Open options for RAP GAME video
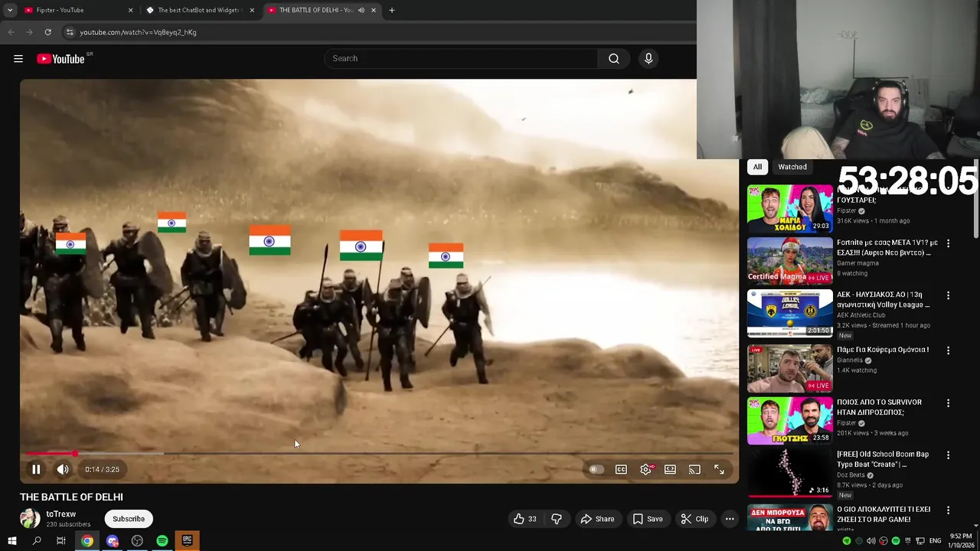Viewport: 980px width, 551px height. [x=948, y=510]
